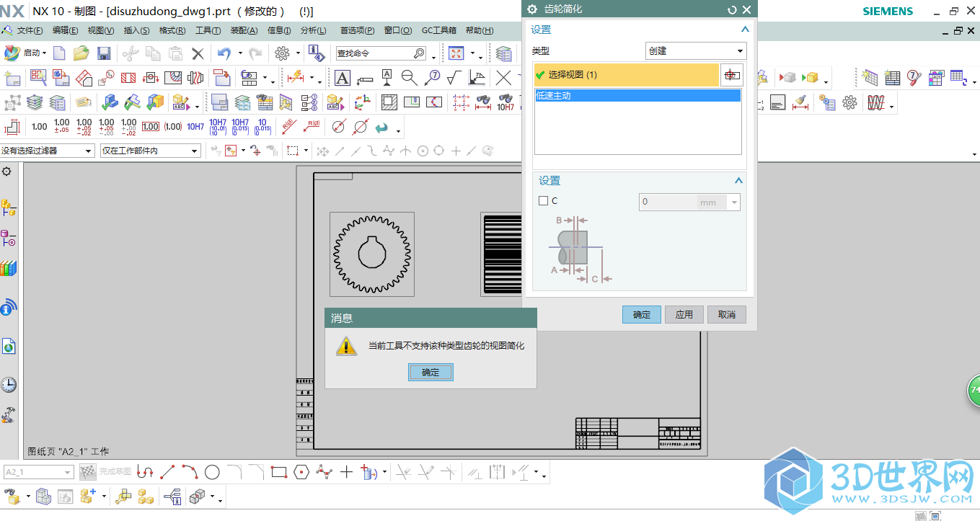Click the Finish Sketch checkered flag
The height and width of the screenshot is (521, 980).
88,472
